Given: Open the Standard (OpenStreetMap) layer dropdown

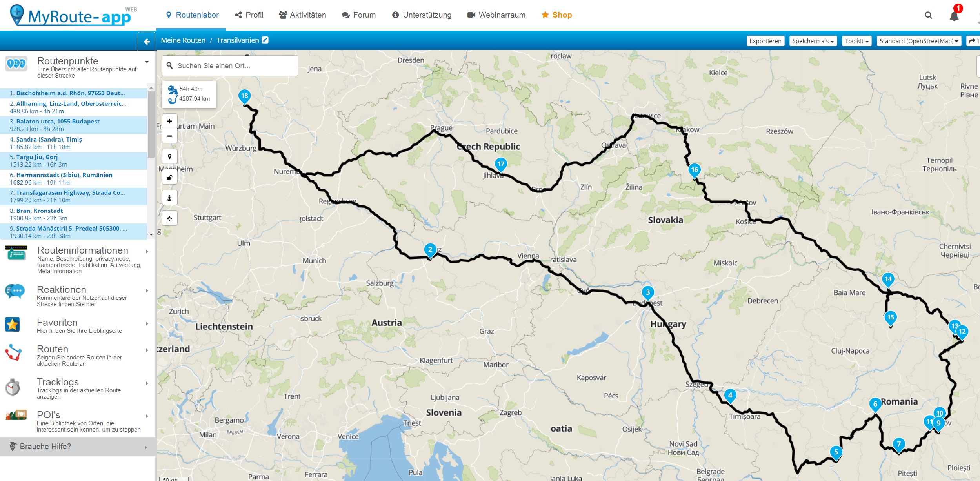Looking at the screenshot, I should point(918,41).
